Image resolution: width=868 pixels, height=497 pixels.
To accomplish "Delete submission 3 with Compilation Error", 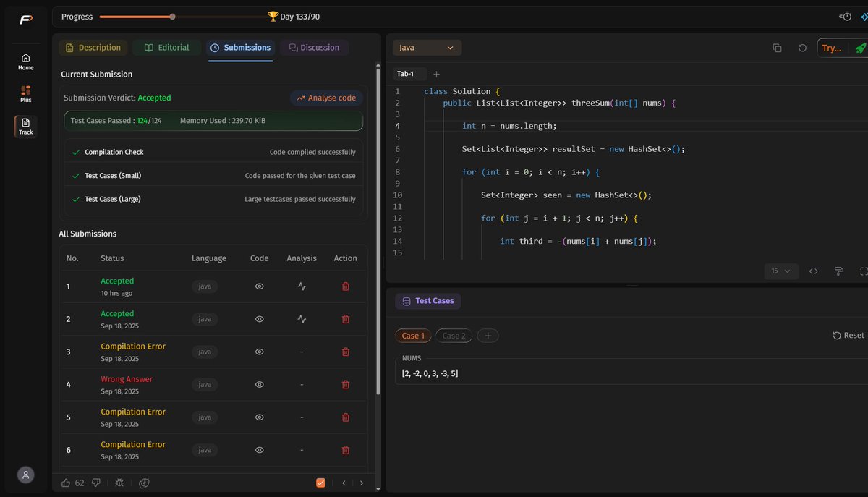I will [x=345, y=352].
